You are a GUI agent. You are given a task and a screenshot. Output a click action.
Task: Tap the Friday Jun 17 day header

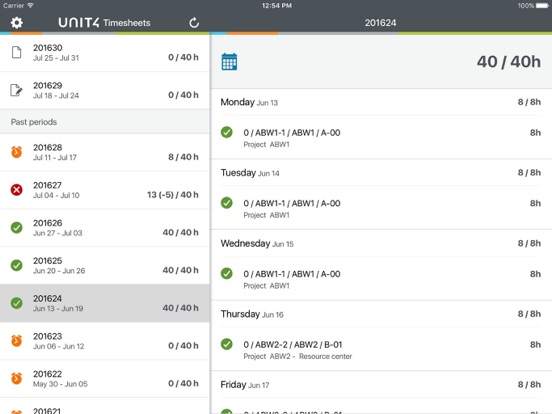(x=381, y=385)
